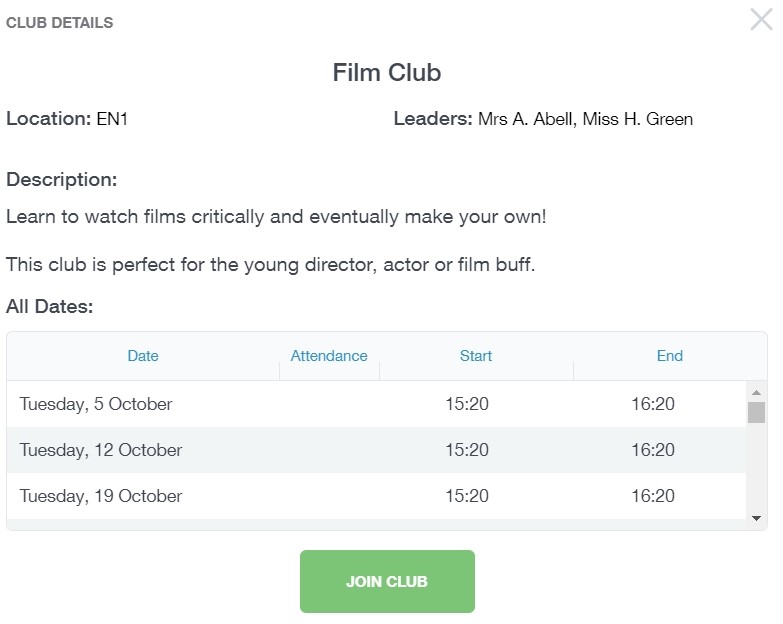The width and height of the screenshot is (783, 624).
Task: Click the 16:20 end time for 12 October
Action: pos(653,450)
